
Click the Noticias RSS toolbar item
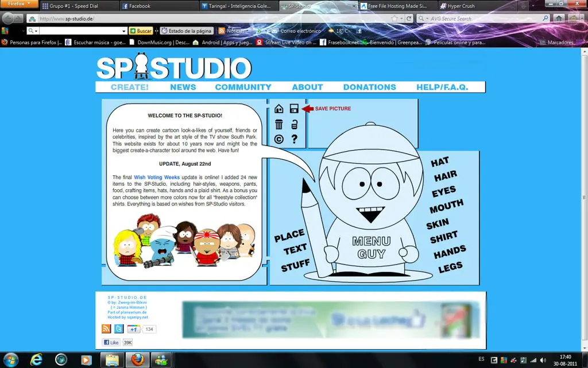pyautogui.click(x=232, y=31)
